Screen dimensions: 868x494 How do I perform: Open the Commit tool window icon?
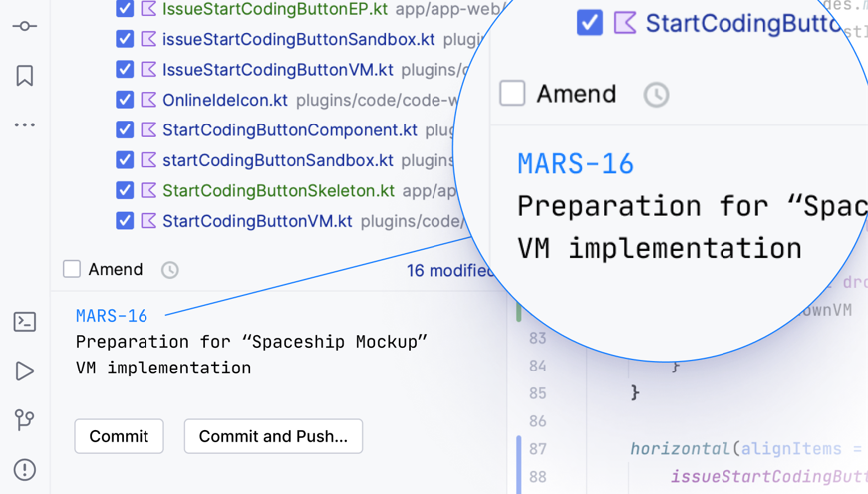(x=25, y=26)
